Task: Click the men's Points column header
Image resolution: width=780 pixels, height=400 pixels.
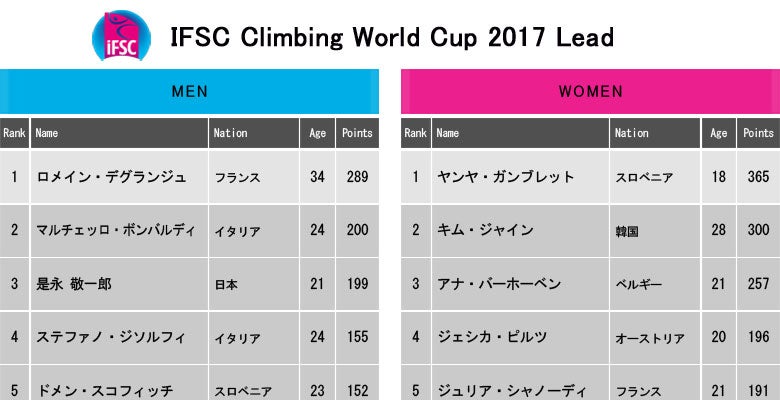Action: pyautogui.click(x=356, y=132)
